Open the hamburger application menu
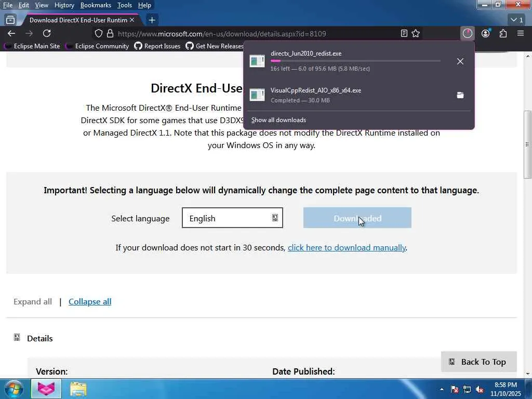 [521, 33]
